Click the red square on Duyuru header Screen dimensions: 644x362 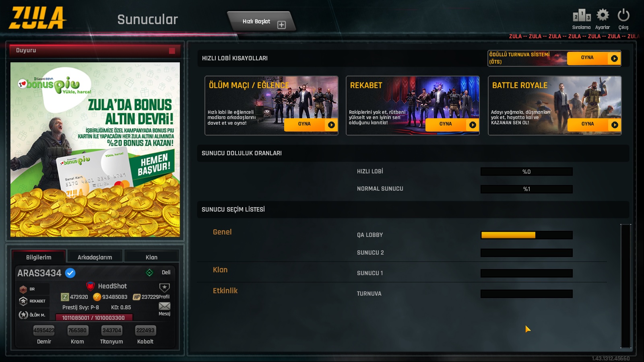coord(172,51)
